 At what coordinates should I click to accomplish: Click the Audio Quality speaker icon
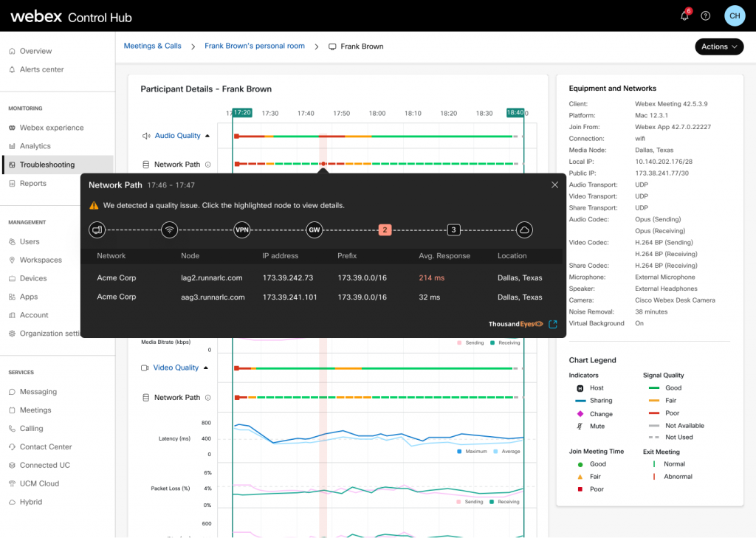(x=145, y=136)
